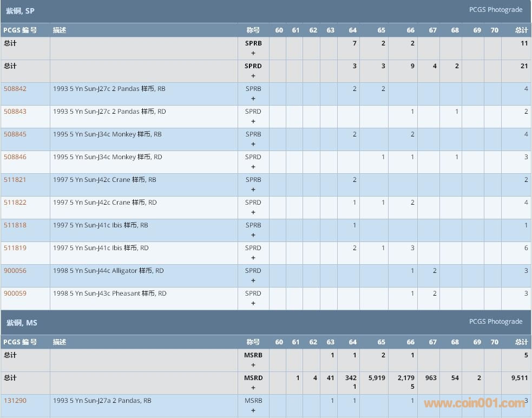Open the 511819 Ibis RD coin link
This screenshot has width=532, height=418.
tap(15, 248)
